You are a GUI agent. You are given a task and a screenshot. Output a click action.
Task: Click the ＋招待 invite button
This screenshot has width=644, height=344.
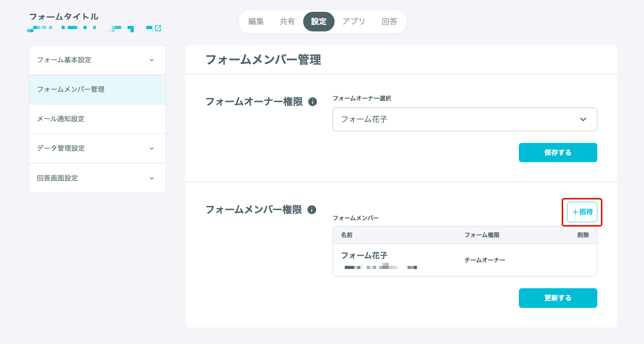(x=582, y=212)
